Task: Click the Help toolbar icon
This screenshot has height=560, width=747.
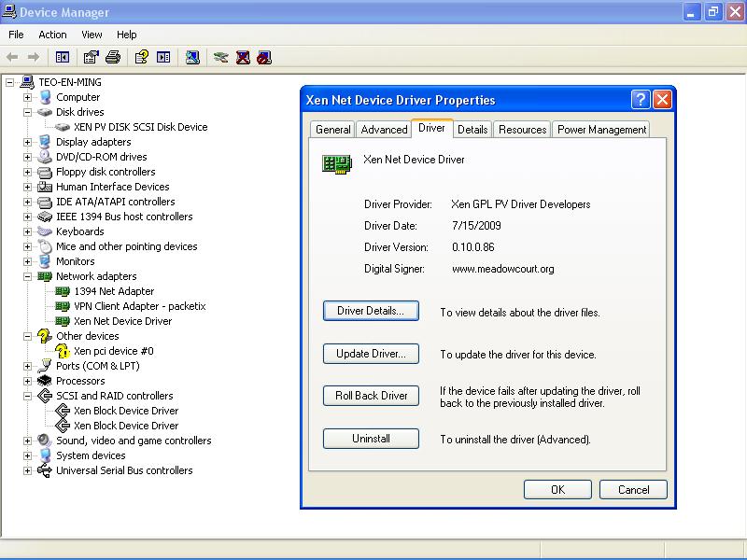Action: click(141, 57)
